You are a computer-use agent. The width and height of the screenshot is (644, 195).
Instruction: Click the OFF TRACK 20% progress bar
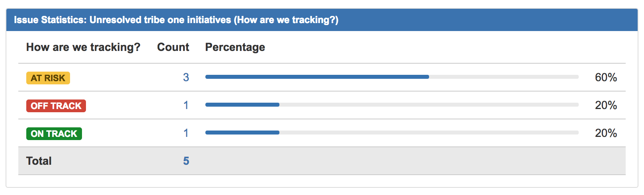pos(392,105)
